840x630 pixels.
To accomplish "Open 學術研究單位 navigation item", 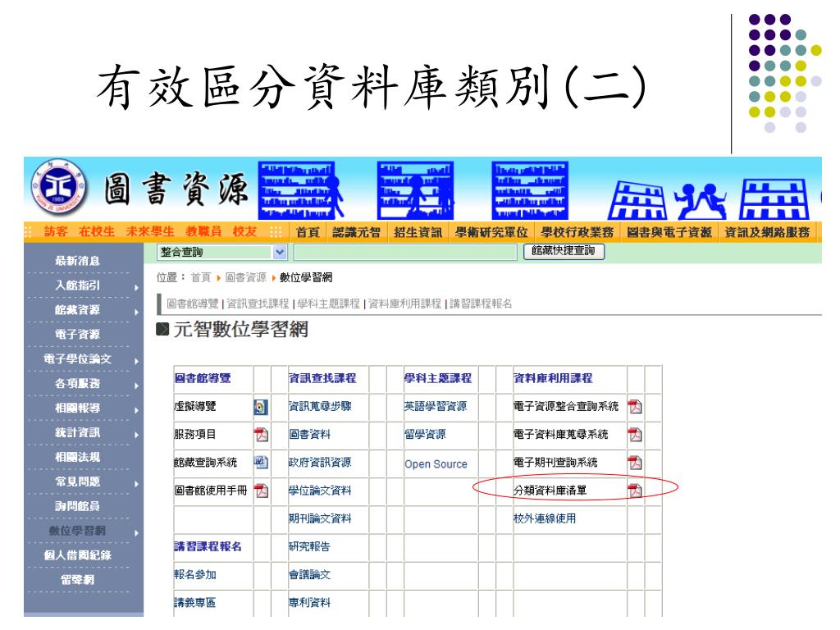I will click(x=491, y=232).
